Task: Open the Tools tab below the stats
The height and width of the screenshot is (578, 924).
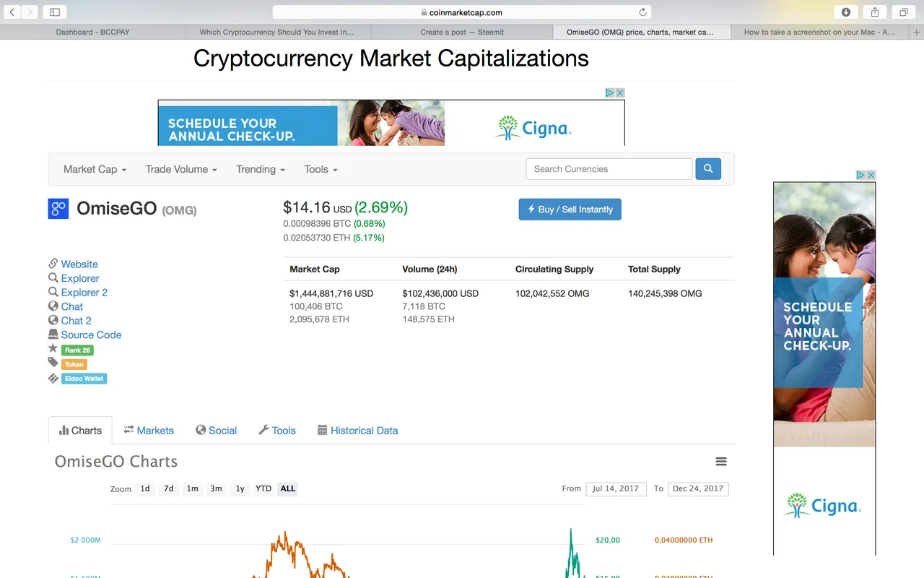Action: [x=277, y=431]
